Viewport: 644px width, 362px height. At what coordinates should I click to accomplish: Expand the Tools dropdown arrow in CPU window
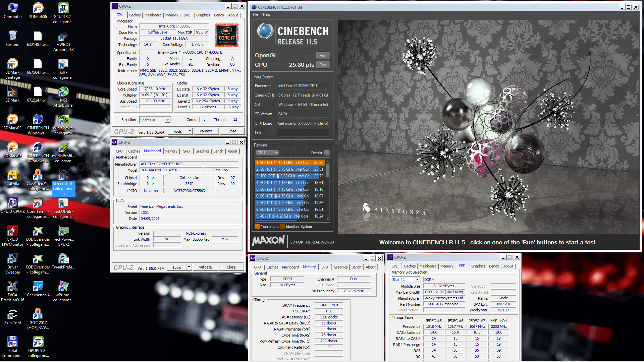point(190,131)
